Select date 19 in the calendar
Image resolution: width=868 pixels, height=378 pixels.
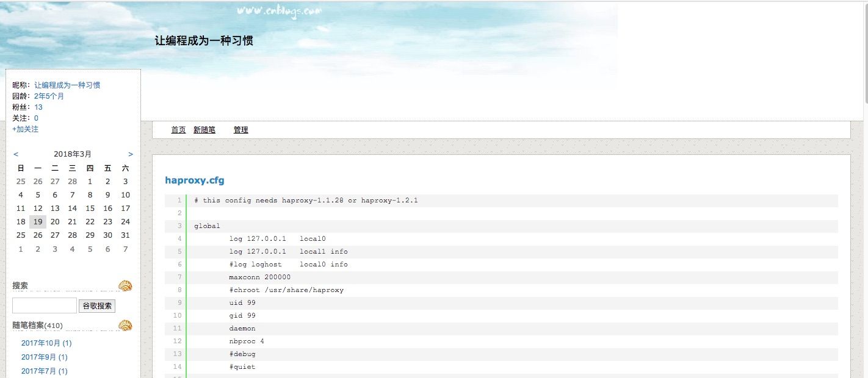click(37, 221)
